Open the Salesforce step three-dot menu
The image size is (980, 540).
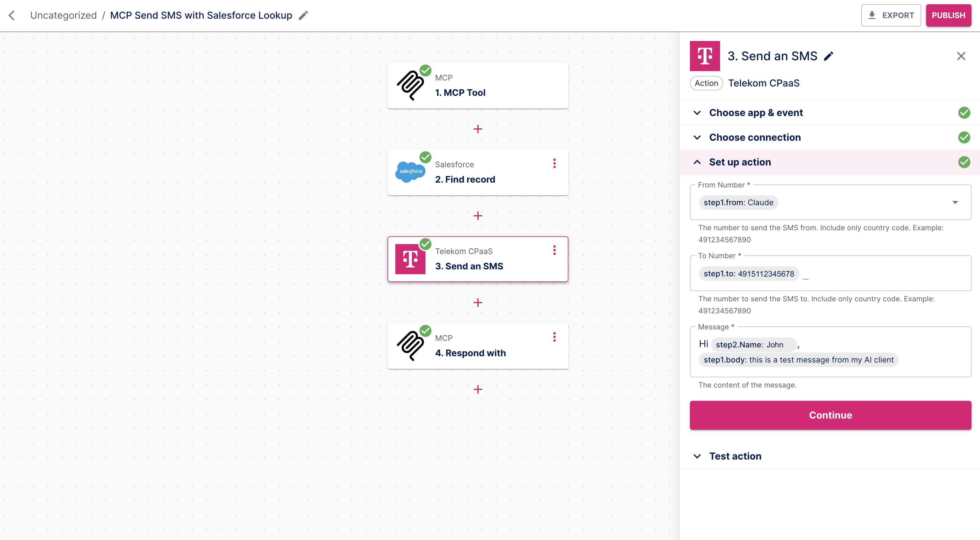pos(554,164)
